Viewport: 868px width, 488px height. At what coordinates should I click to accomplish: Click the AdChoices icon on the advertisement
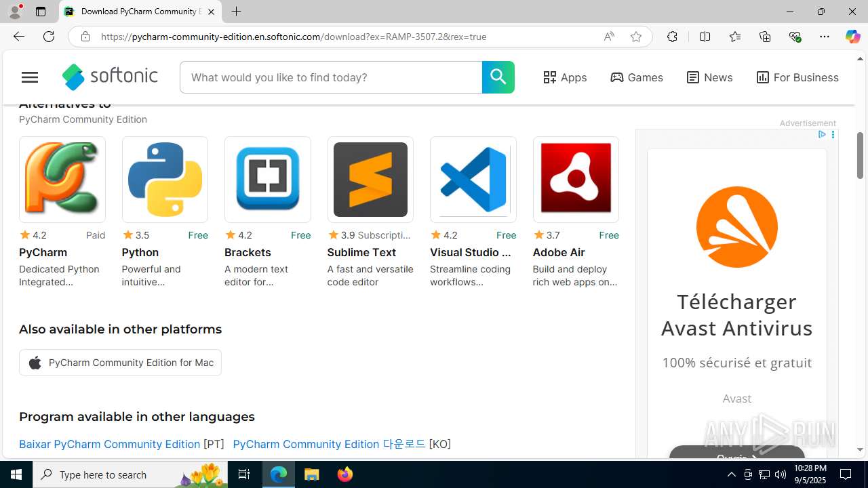tap(822, 135)
